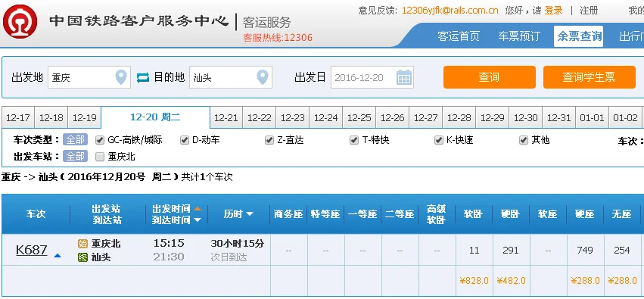Select 全部 for 出发车站

pos(75,156)
